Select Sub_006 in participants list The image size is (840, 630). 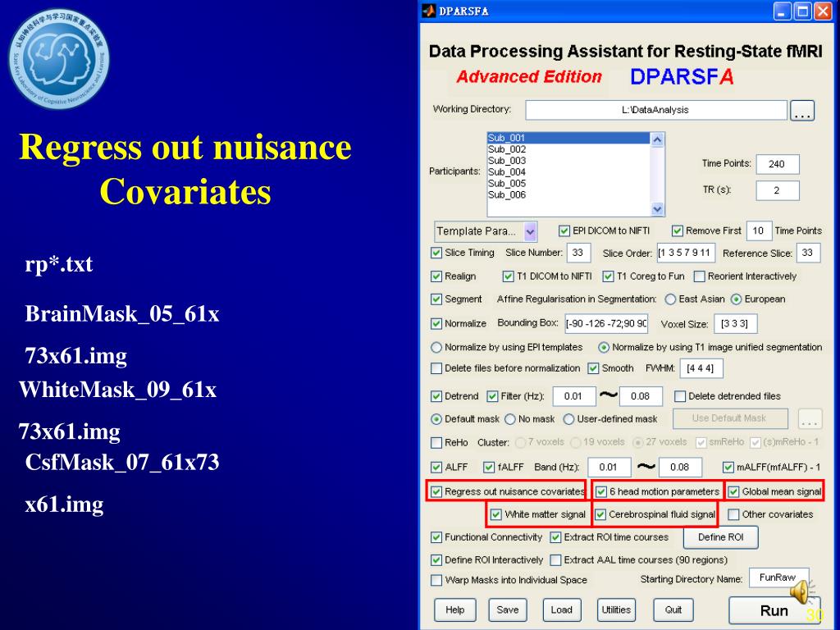[x=568, y=194]
